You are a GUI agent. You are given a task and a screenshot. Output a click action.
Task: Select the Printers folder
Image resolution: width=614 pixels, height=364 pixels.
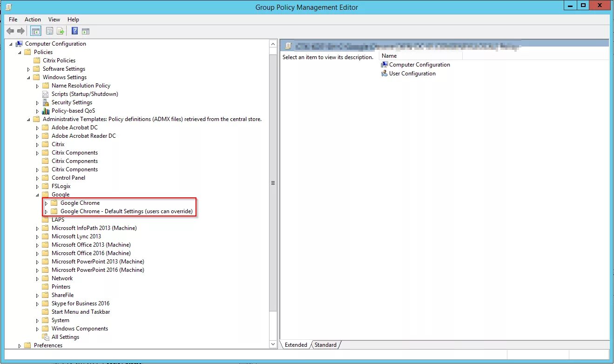tap(61, 287)
